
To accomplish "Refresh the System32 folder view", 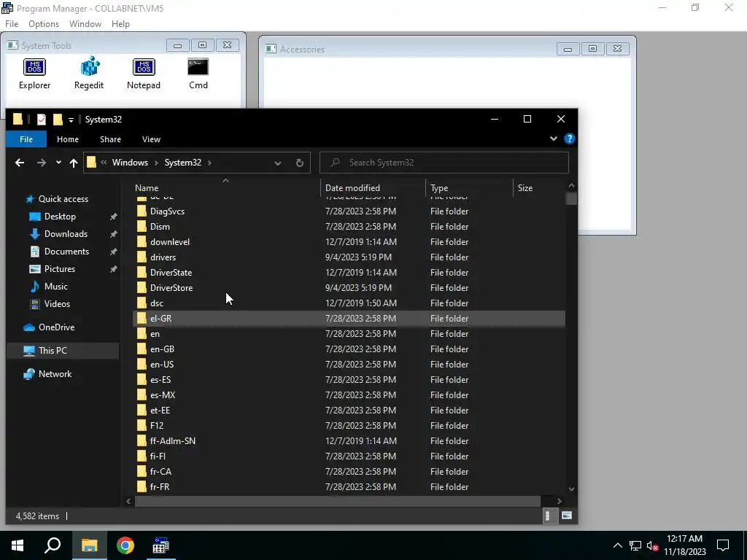I will pyautogui.click(x=300, y=163).
